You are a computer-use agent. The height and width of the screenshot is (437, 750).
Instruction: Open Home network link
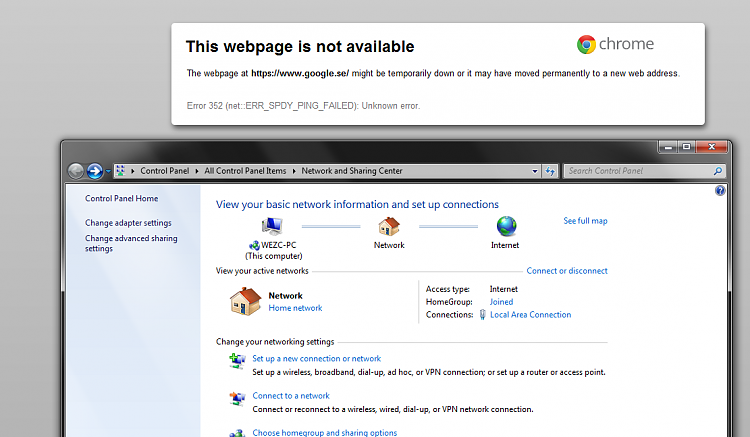tap(295, 308)
